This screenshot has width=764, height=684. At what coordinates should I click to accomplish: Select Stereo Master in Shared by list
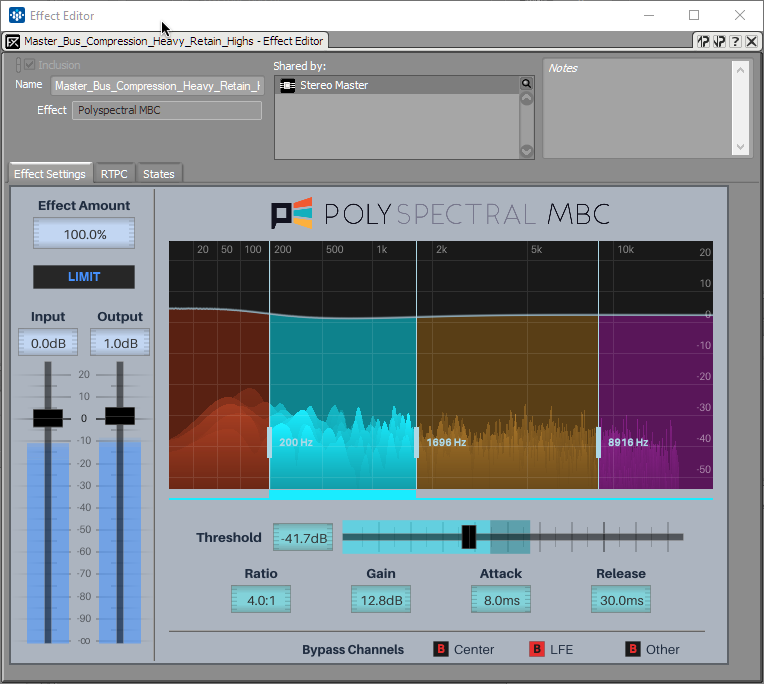click(x=398, y=85)
